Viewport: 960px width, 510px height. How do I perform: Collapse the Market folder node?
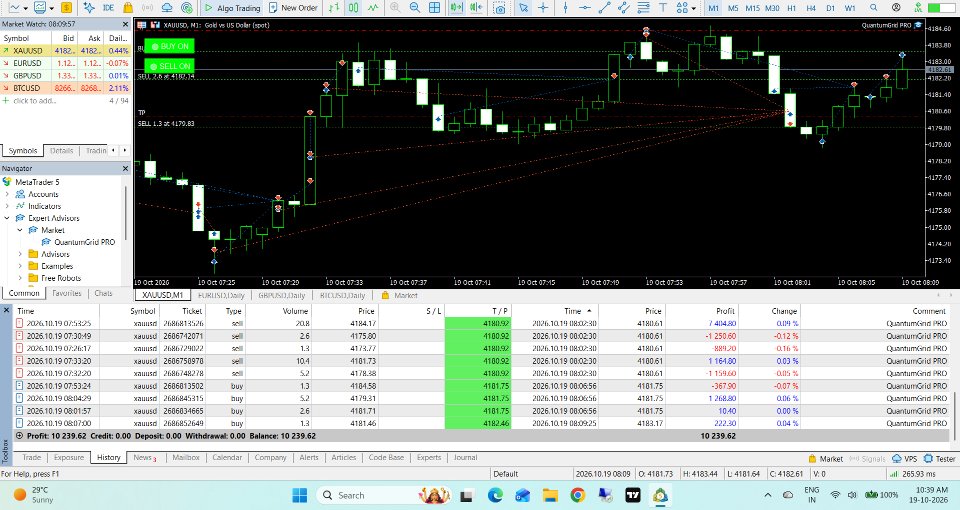click(20, 230)
